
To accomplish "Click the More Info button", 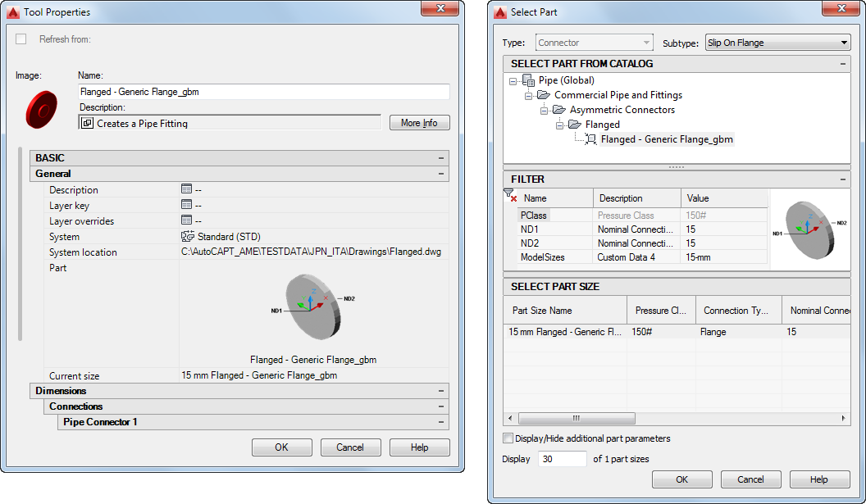I will 420,123.
